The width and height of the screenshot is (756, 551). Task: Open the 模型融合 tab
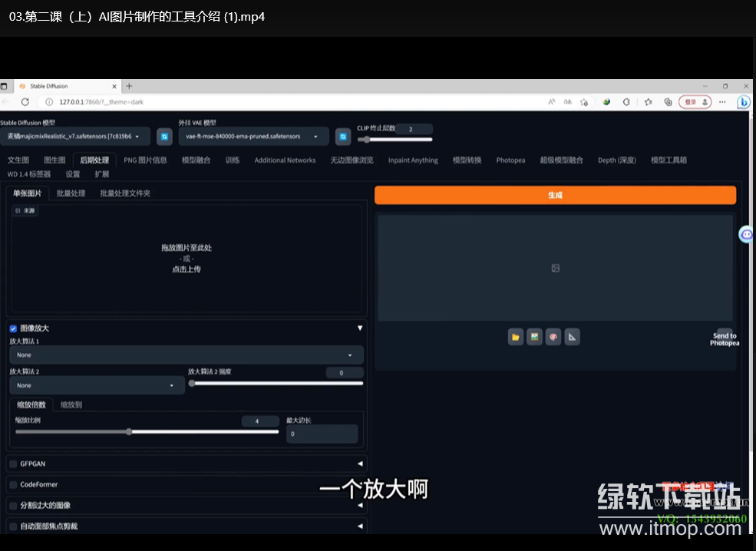[x=196, y=160]
